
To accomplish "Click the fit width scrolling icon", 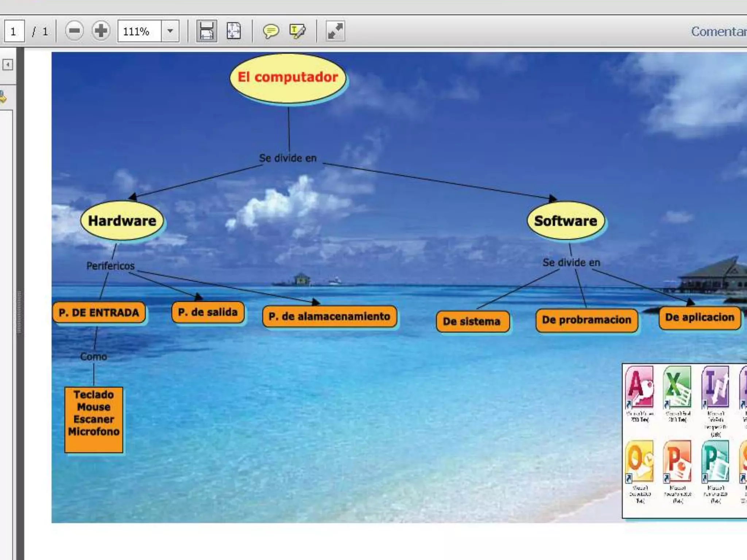I will [206, 31].
